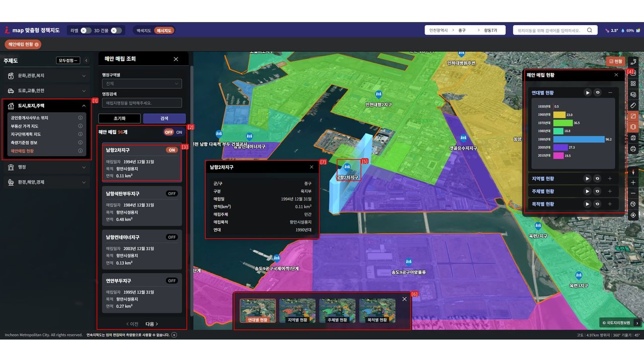Screen dimensions: 644x362
Task: Click search magnifier icon in top bar
Action: pos(590,30)
